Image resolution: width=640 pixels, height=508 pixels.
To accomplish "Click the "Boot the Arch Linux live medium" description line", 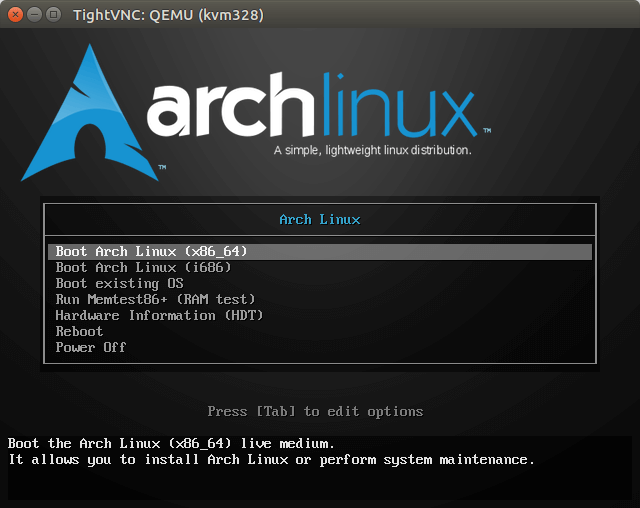I will click(x=171, y=443).
